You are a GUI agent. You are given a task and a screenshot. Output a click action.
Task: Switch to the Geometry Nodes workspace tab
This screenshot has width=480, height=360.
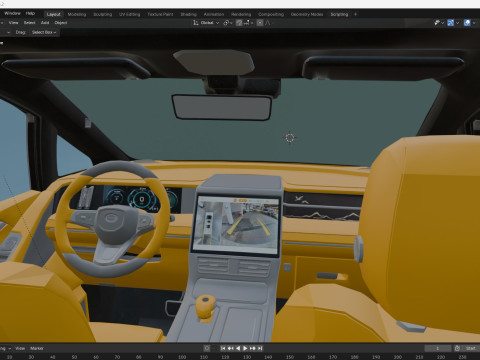click(307, 14)
